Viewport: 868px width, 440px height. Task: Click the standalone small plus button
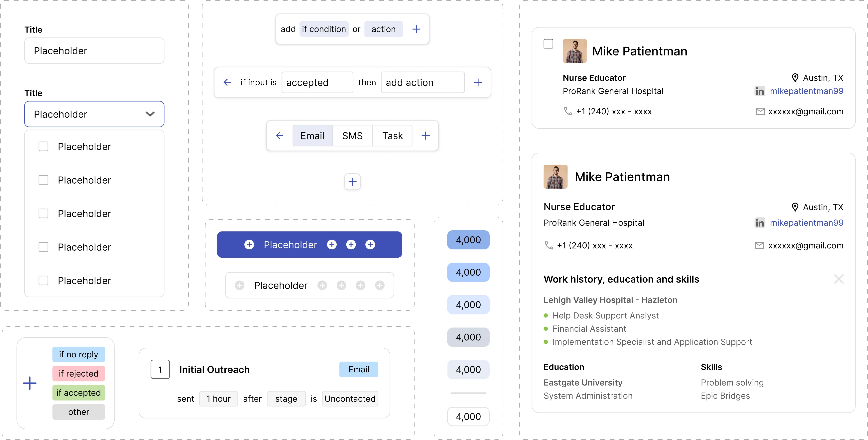352,182
